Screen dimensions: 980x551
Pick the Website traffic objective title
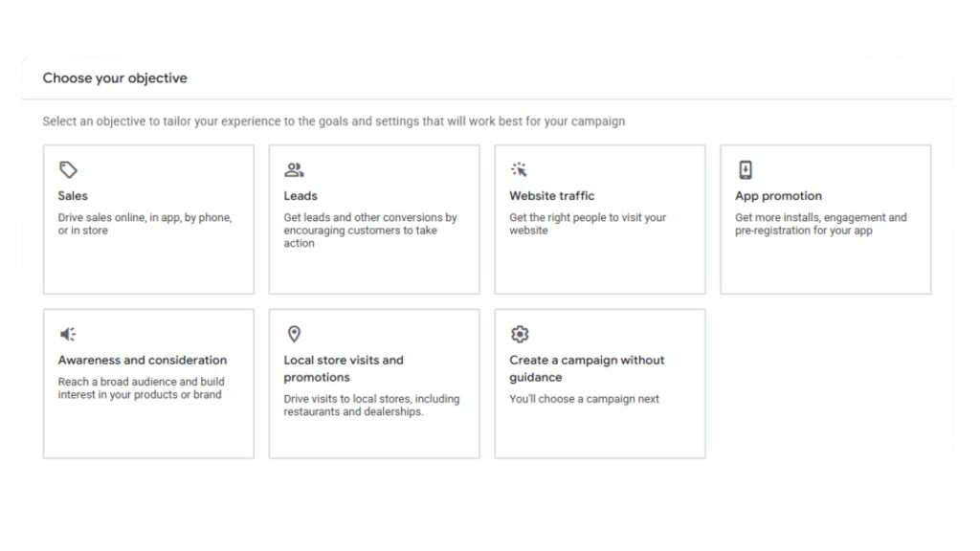551,196
